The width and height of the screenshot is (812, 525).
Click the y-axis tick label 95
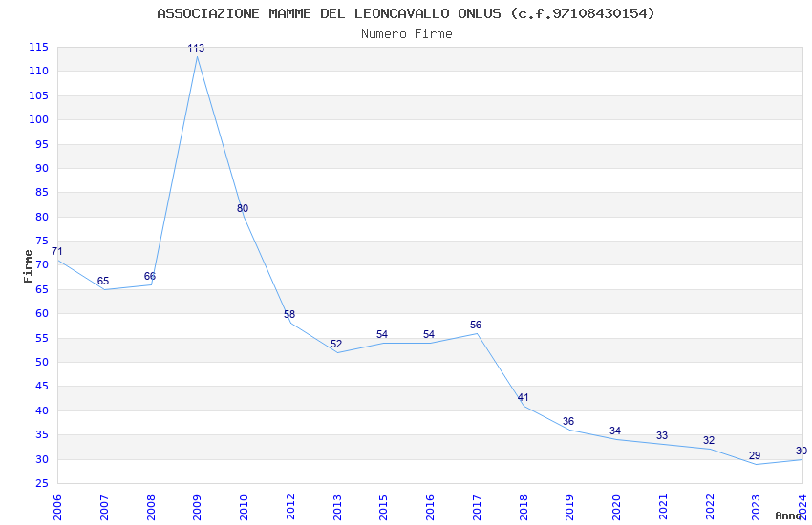pyautogui.click(x=42, y=144)
